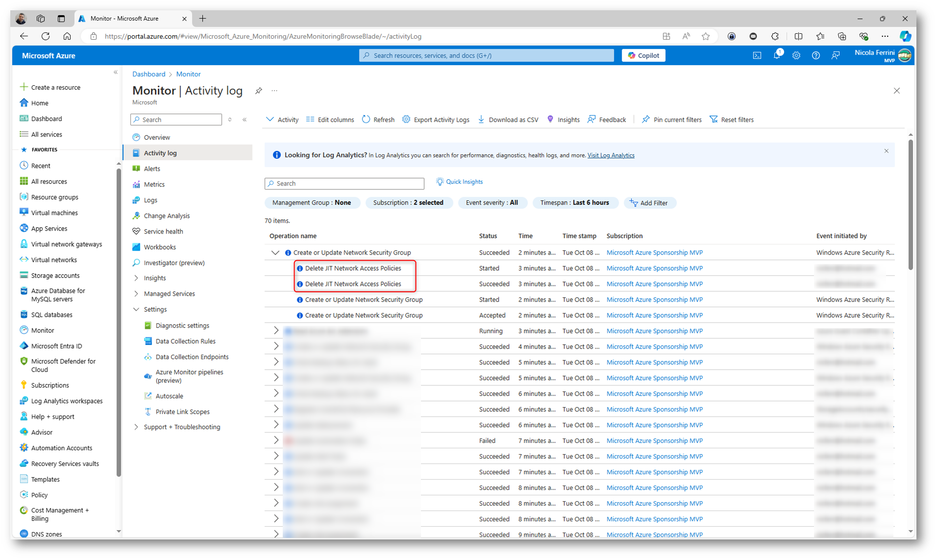Expand Insights in the Monitor menu
937x560 pixels.
(136, 278)
